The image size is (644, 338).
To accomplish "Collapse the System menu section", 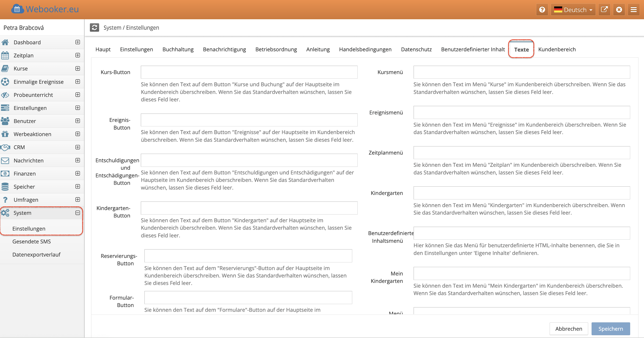I will click(x=78, y=213).
